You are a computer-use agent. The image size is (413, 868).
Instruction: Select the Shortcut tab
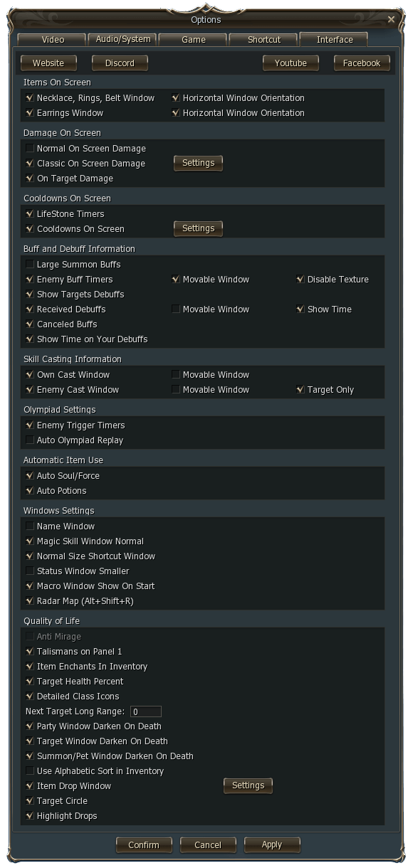(264, 40)
